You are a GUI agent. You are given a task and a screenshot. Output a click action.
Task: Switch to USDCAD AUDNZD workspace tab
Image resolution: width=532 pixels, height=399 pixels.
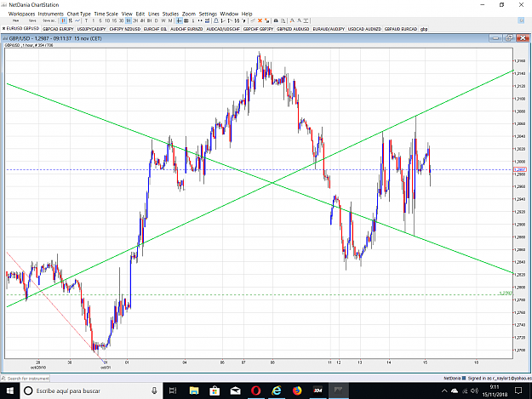coord(364,29)
